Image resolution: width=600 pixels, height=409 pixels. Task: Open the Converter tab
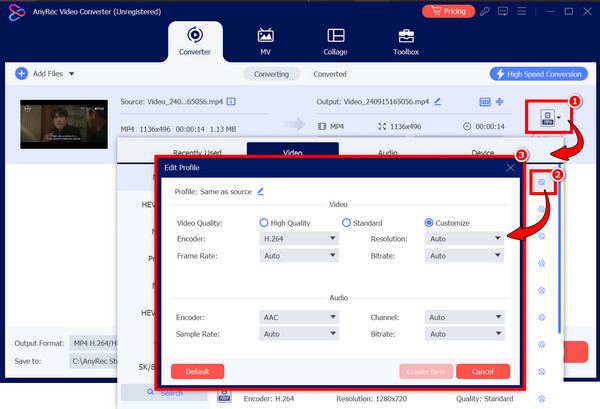tap(195, 41)
